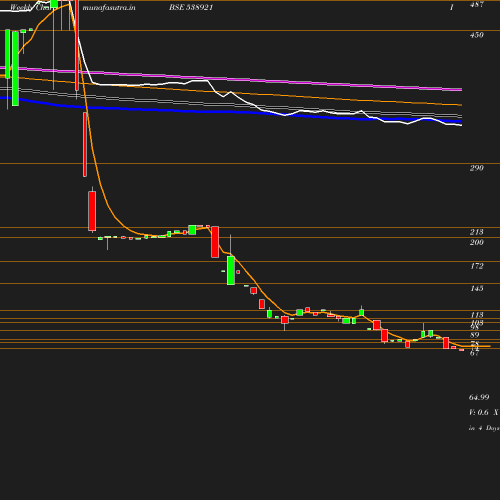Click the 89 price level label

click(x=474, y=335)
